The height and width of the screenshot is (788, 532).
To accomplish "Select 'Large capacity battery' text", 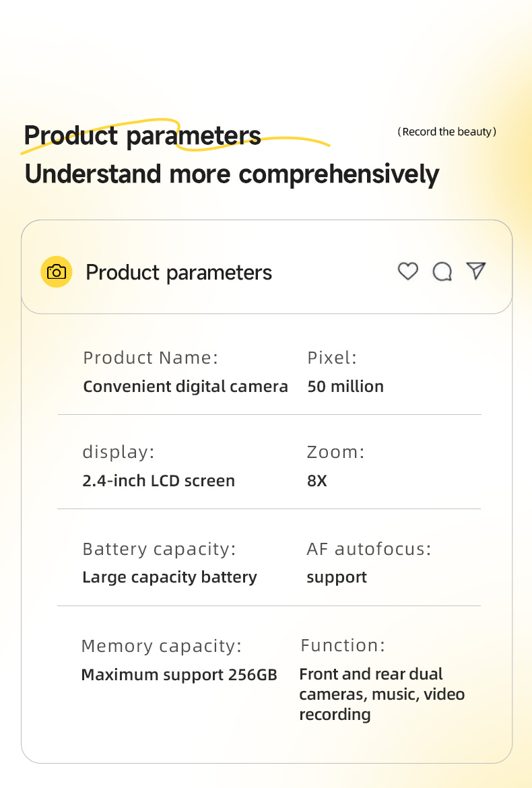I will (x=170, y=577).
